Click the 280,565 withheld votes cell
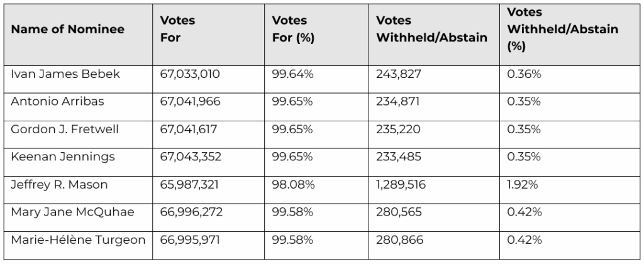644x264 pixels. coord(398,212)
